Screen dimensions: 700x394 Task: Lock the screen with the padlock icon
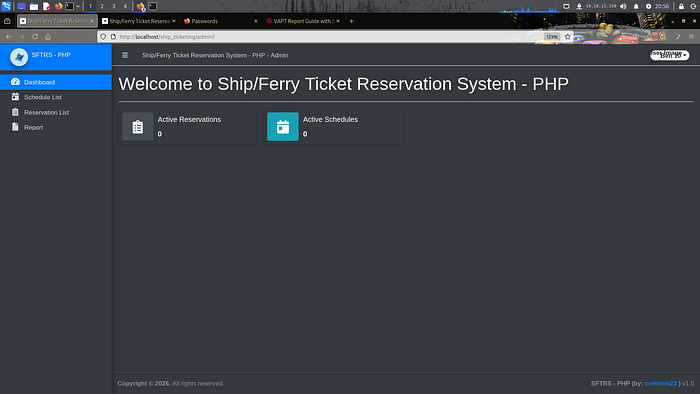[x=681, y=6]
